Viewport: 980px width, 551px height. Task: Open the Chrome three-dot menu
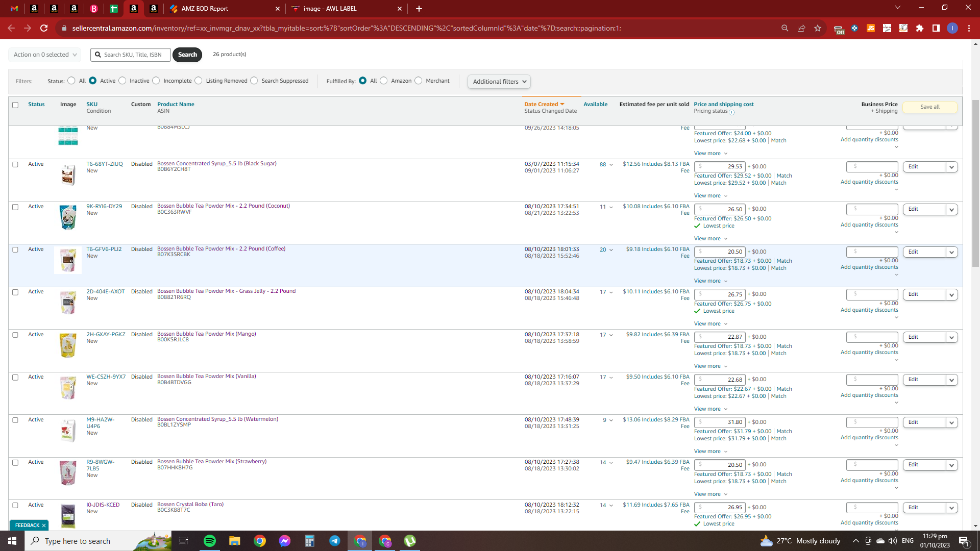[969, 28]
